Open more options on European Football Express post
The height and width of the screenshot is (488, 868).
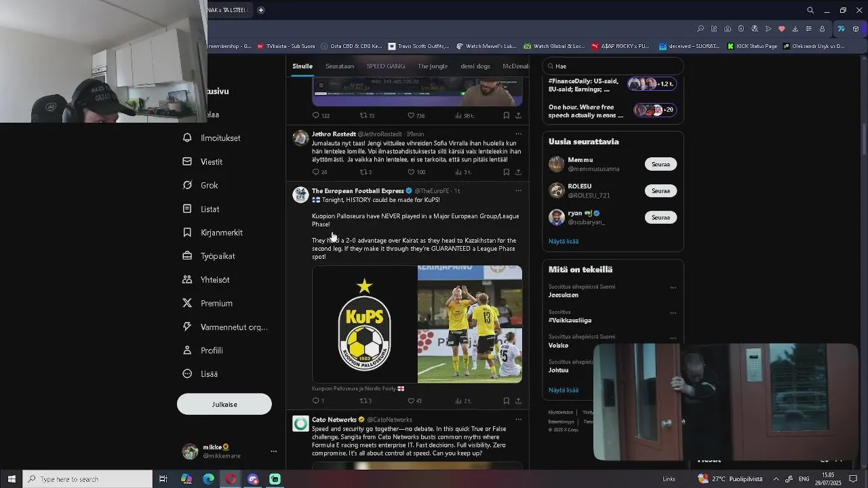(518, 191)
